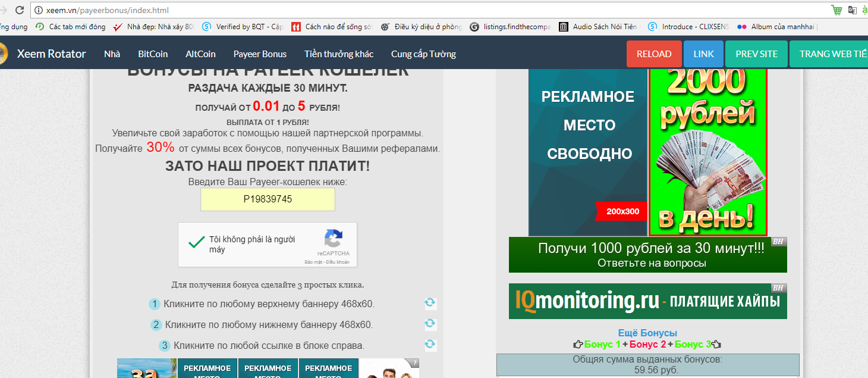Click the Xeem Rotator brand name

52,54
